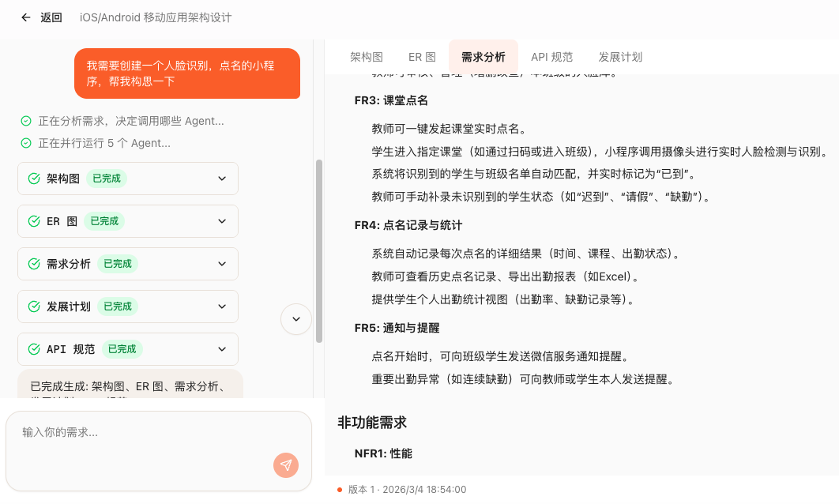Viewport: 839px width, 504px height.
Task: Switch to the 架构图 tab
Action: pyautogui.click(x=367, y=57)
